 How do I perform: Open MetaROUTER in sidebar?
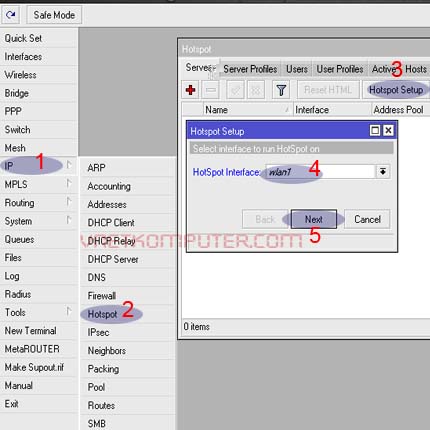coord(39,349)
